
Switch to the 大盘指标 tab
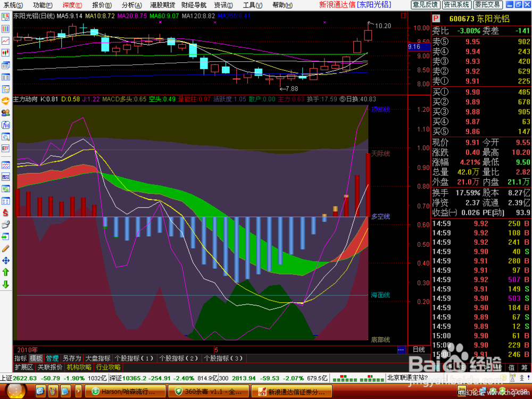[x=98, y=358]
